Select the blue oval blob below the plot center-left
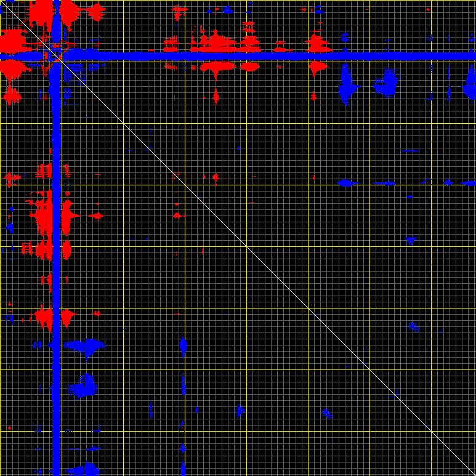This screenshot has width=476, height=476. 183,345
